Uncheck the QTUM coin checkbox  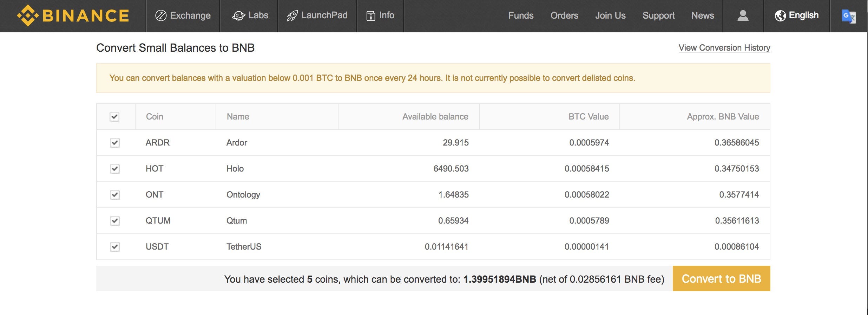click(x=114, y=221)
